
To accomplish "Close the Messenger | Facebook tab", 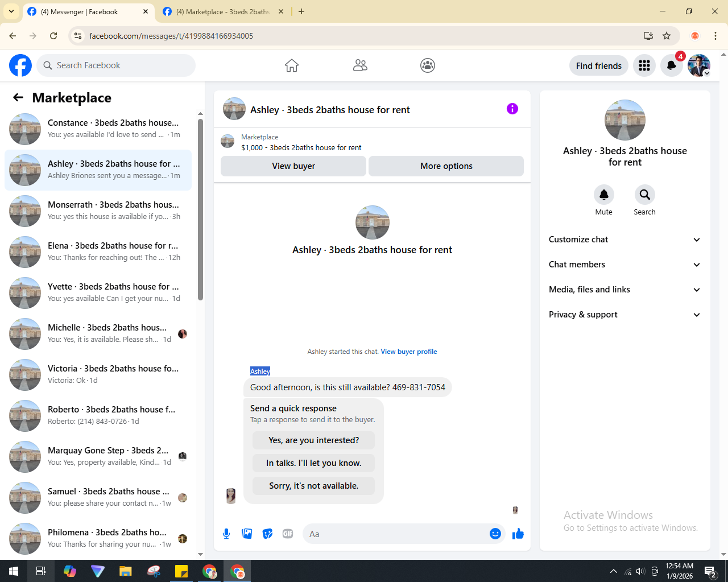I will pyautogui.click(x=145, y=11).
